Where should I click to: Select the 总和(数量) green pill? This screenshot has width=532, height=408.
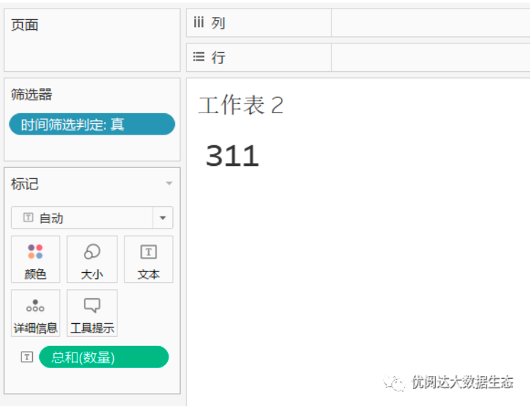104,357
